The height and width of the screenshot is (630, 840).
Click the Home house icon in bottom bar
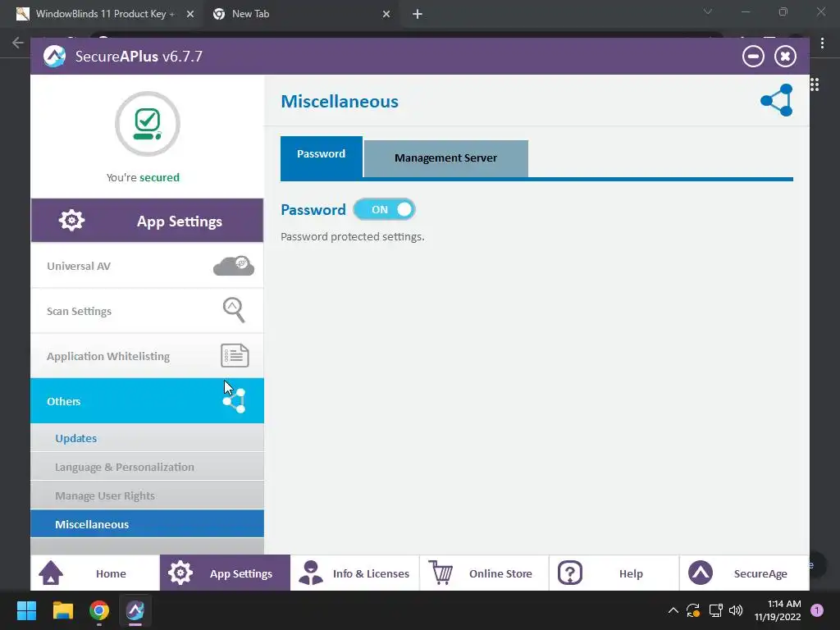51,573
